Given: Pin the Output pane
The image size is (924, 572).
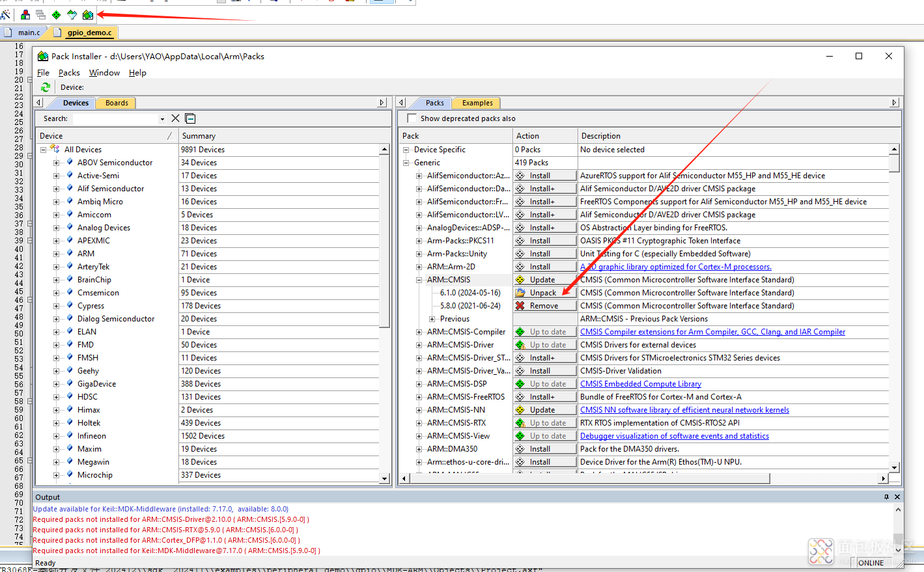Looking at the screenshot, I should (886, 497).
